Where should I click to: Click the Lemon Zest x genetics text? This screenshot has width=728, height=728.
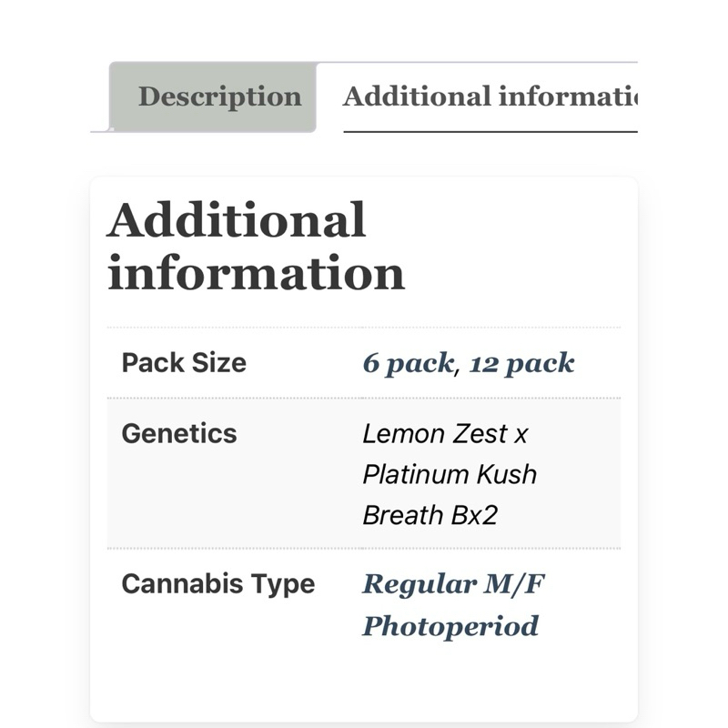click(445, 434)
